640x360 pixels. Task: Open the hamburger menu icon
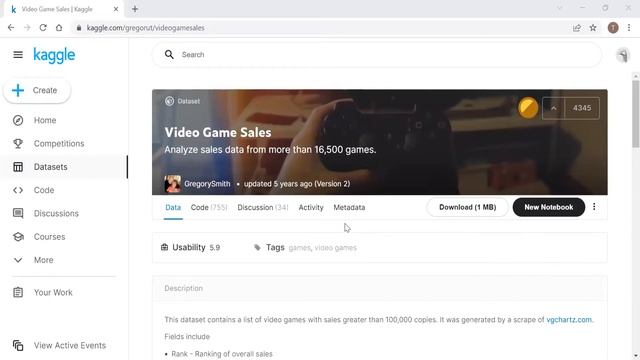(18, 55)
